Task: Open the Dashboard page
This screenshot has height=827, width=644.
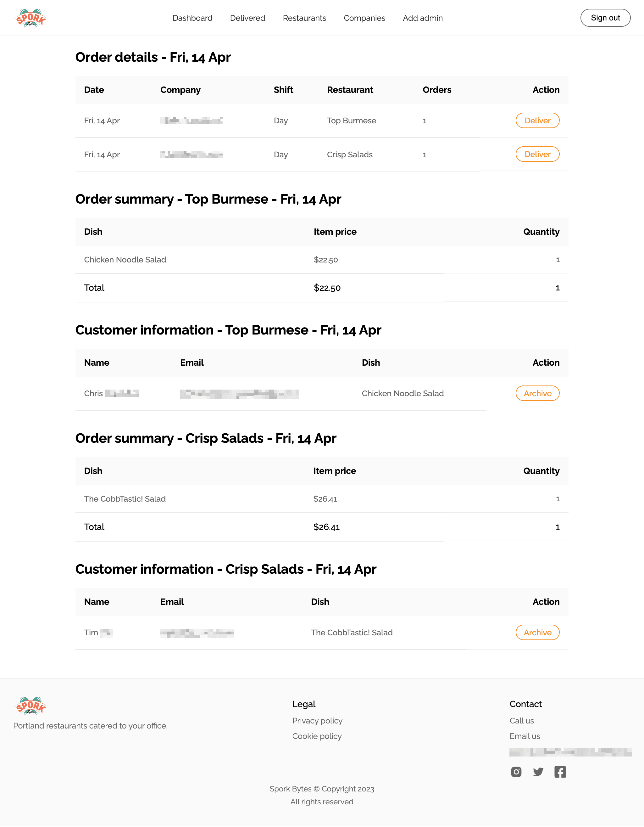Action: point(192,18)
